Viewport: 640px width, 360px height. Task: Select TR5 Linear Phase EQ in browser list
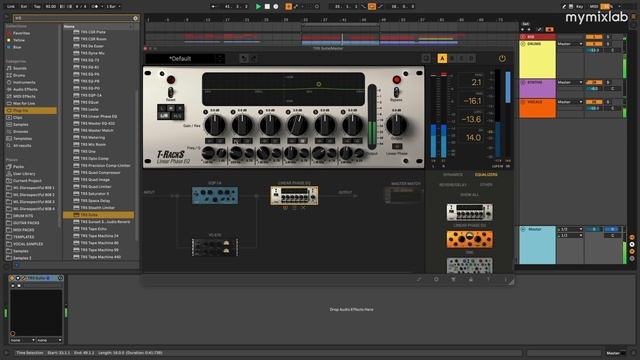[x=98, y=116]
